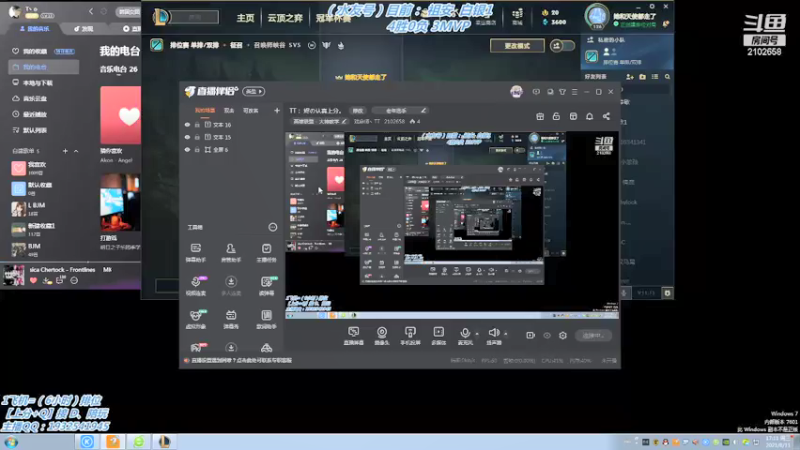Click the gift box icon in companion toolbar
This screenshot has width=800, height=450.
coord(540,116)
